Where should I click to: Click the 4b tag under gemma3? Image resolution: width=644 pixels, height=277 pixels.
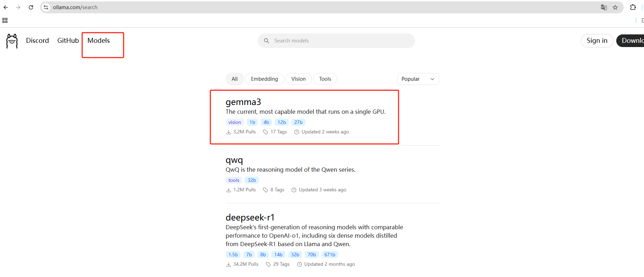point(266,122)
